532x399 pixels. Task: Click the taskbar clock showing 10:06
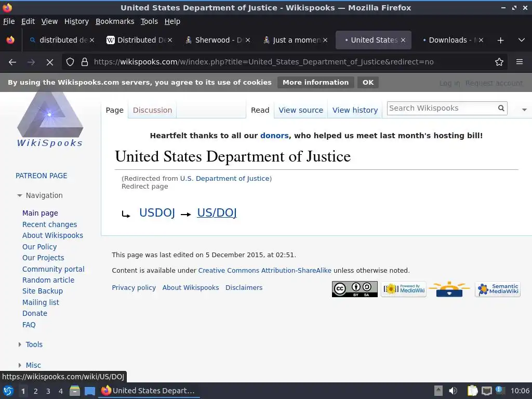tap(520, 391)
